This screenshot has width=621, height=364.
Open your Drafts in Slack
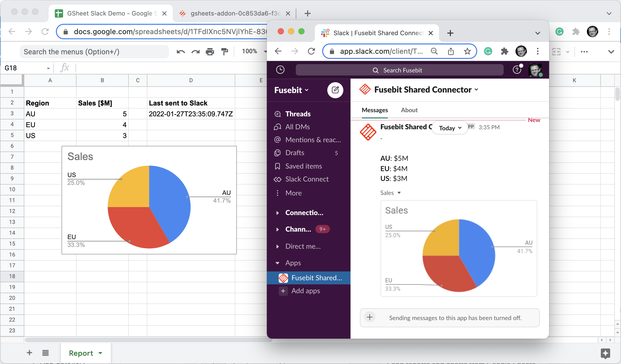click(294, 153)
